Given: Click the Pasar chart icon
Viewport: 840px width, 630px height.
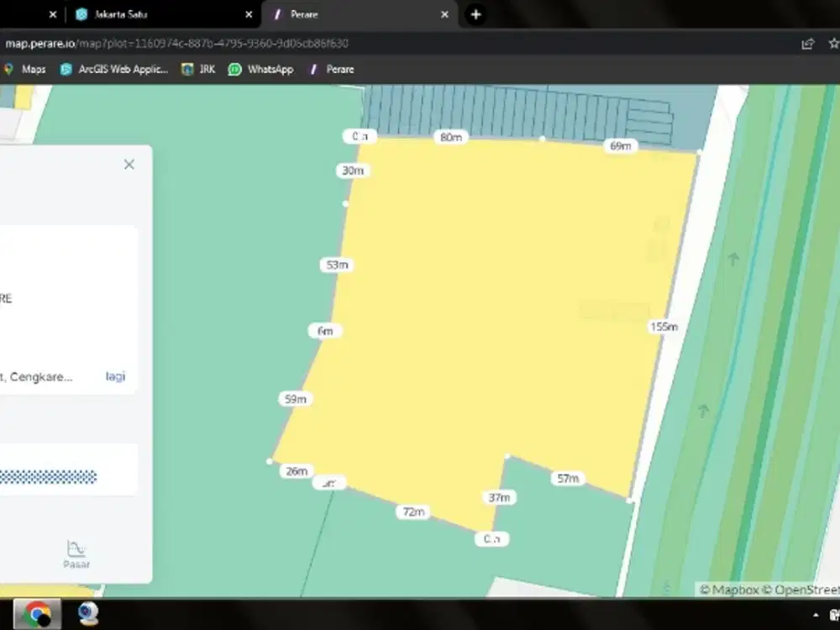Looking at the screenshot, I should [x=76, y=551].
